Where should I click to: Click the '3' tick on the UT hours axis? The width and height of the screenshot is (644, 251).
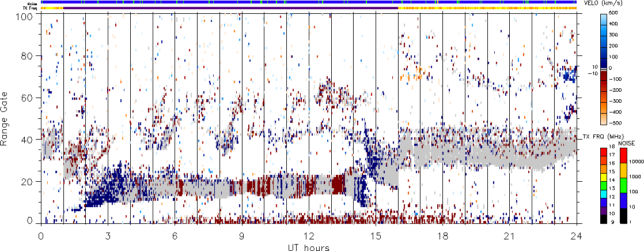coord(108,235)
